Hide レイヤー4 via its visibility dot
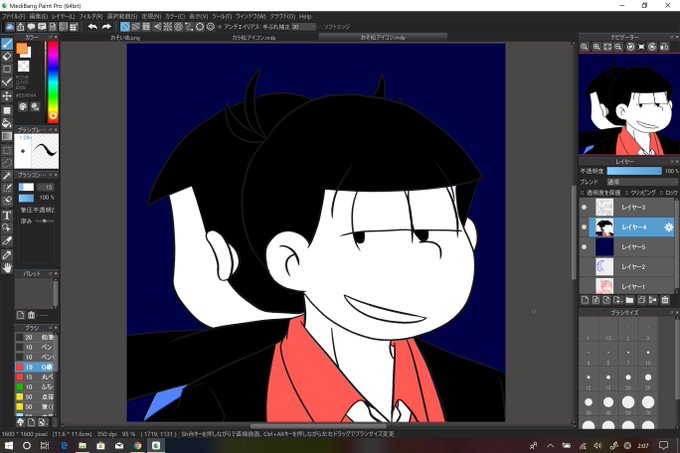680x453 pixels. click(x=584, y=227)
